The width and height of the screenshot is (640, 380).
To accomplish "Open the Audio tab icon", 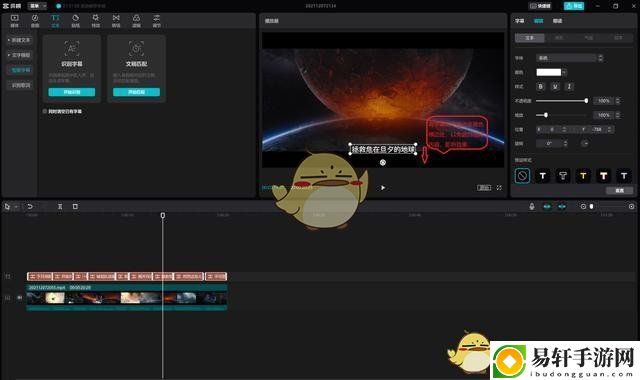I will [35, 20].
